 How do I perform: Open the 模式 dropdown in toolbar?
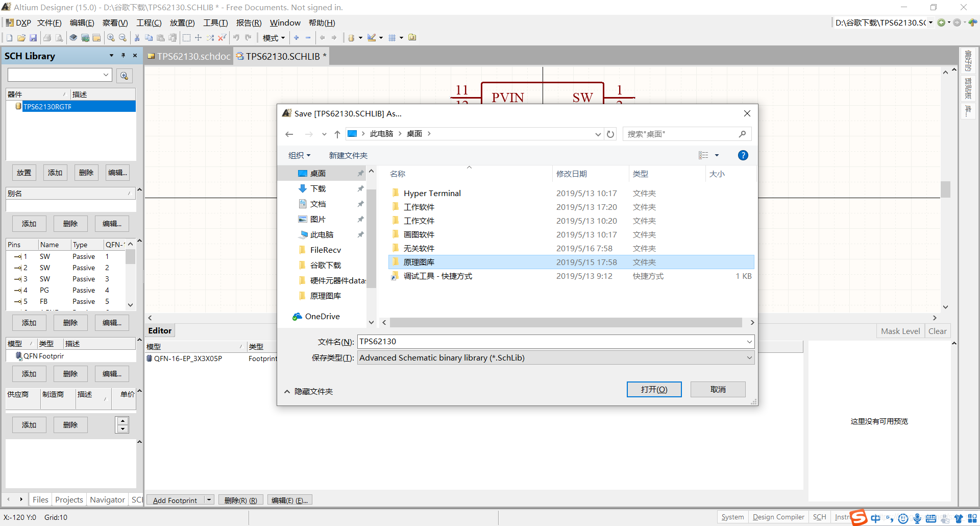[x=274, y=38]
